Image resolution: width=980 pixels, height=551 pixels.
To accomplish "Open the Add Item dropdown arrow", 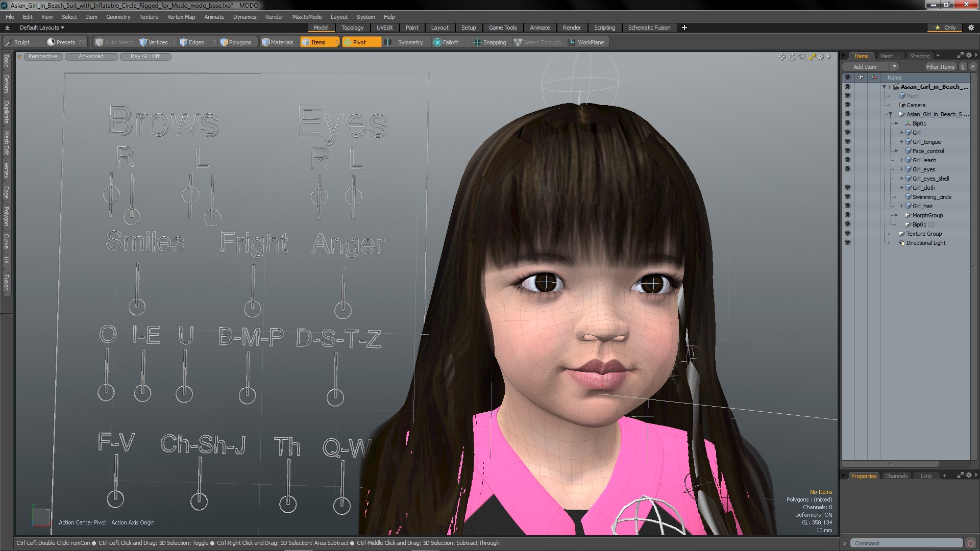I will (894, 67).
